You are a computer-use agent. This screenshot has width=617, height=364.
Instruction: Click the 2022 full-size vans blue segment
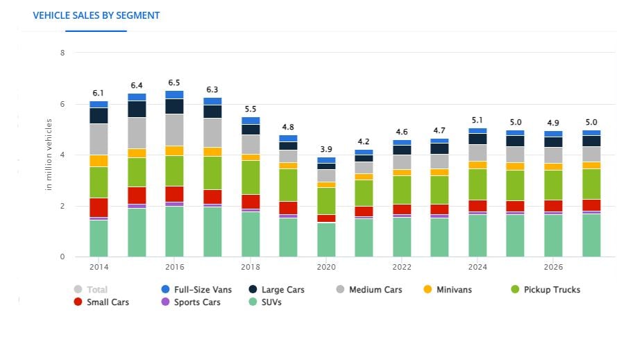402,142
